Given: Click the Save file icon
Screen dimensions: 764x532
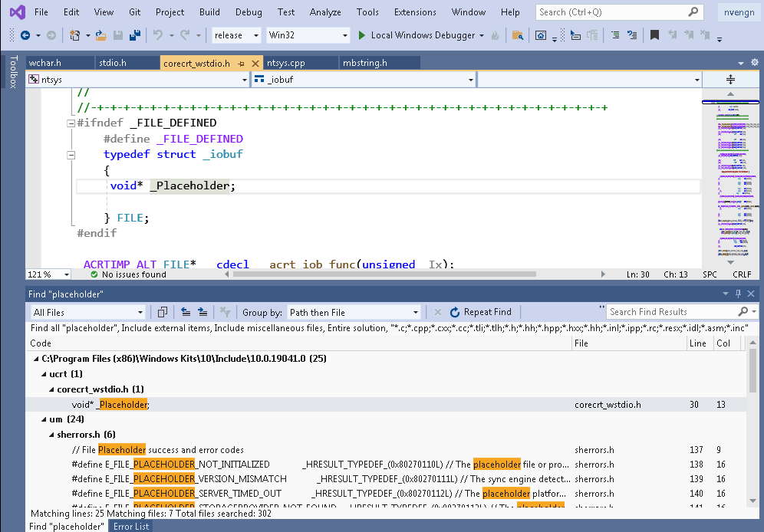Looking at the screenshot, I should 118,35.
